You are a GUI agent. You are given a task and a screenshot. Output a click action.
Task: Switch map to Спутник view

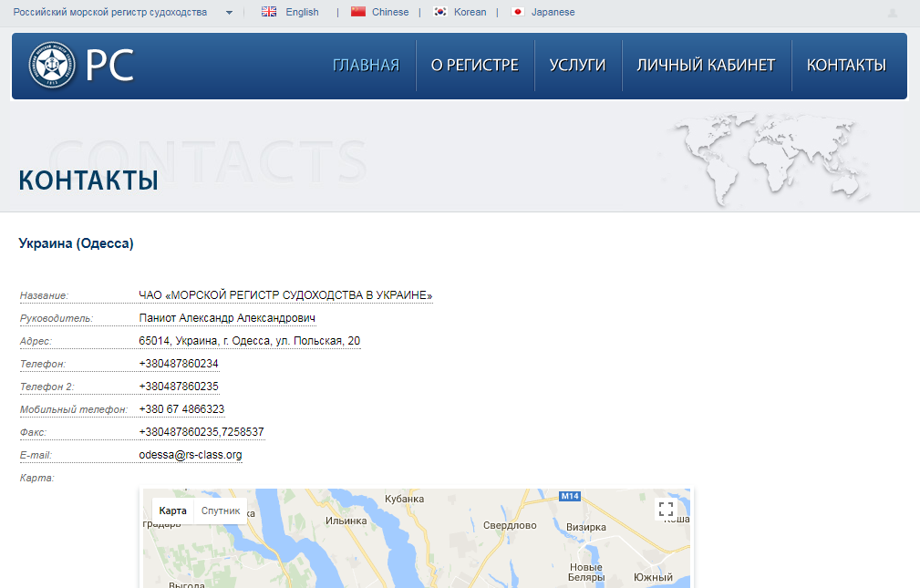tap(221, 511)
